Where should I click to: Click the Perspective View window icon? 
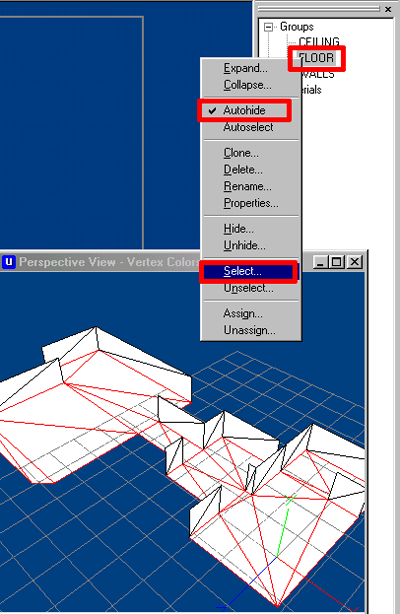[x=9, y=262]
